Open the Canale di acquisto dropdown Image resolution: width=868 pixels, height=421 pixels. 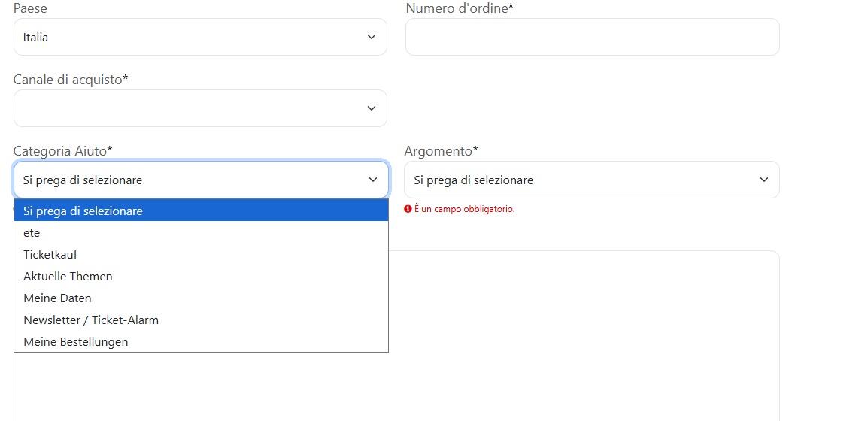[200, 108]
